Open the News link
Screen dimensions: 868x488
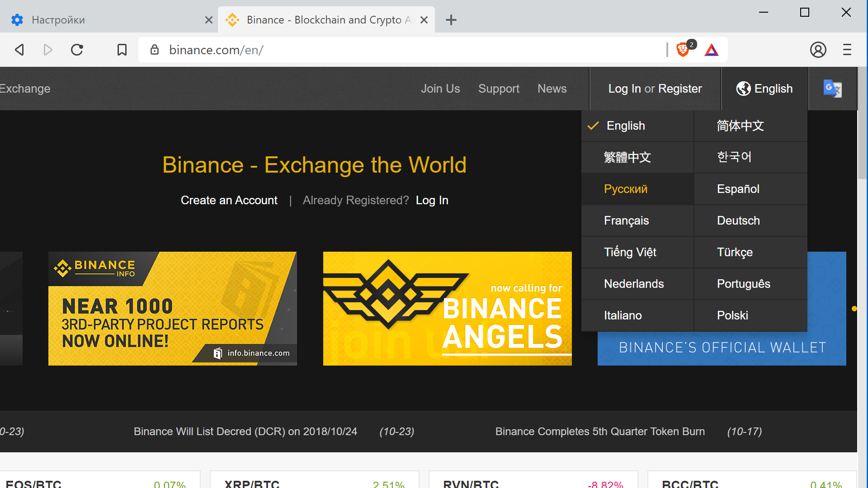click(x=552, y=89)
